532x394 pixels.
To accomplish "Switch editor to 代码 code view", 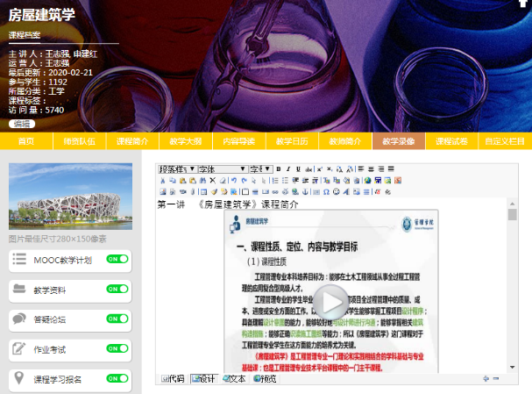I will [x=173, y=379].
